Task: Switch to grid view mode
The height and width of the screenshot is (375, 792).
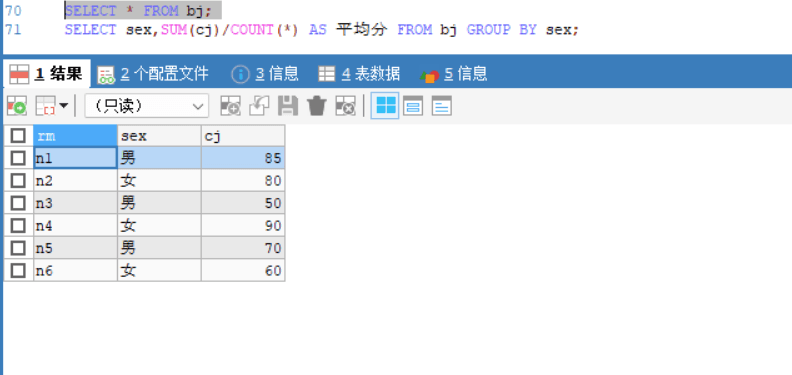Action: click(x=385, y=106)
